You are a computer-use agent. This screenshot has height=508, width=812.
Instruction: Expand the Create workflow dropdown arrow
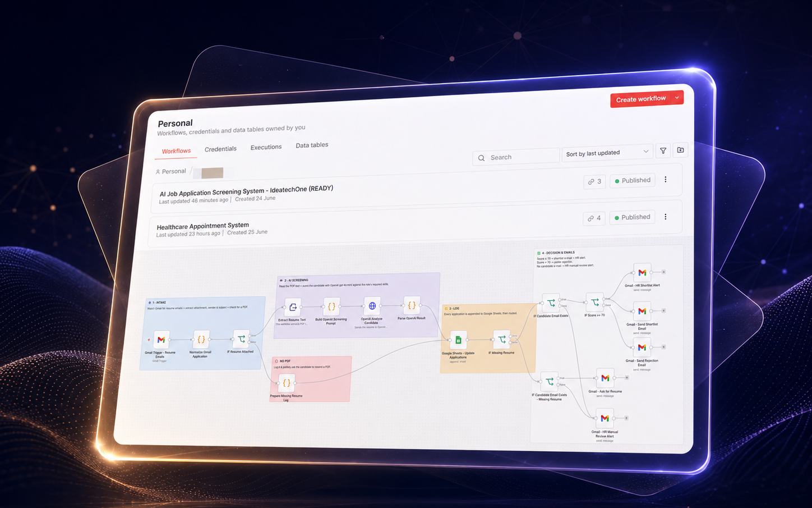point(677,98)
